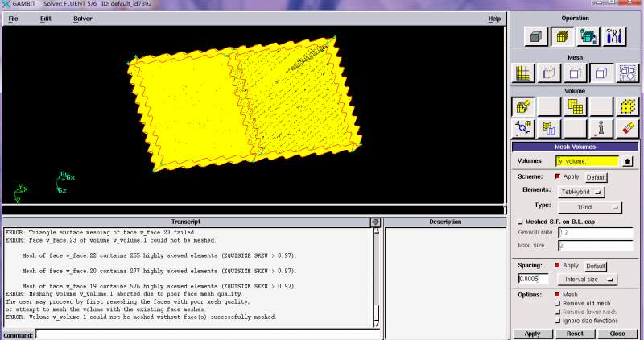Click the Reset button
This screenshot has height=340, width=644.
tap(575, 334)
